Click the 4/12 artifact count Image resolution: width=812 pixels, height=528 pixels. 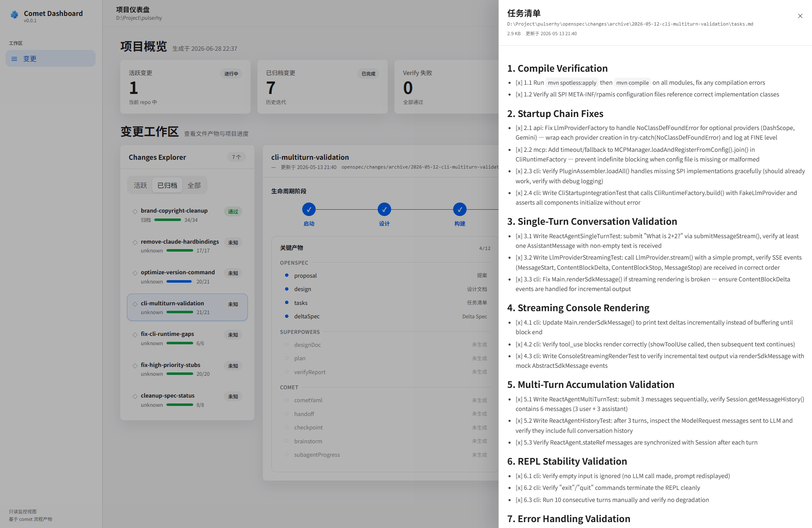tap(485, 248)
